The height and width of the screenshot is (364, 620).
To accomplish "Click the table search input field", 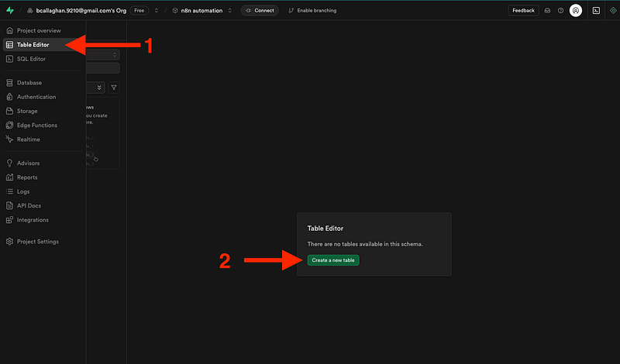I will 104,69.
